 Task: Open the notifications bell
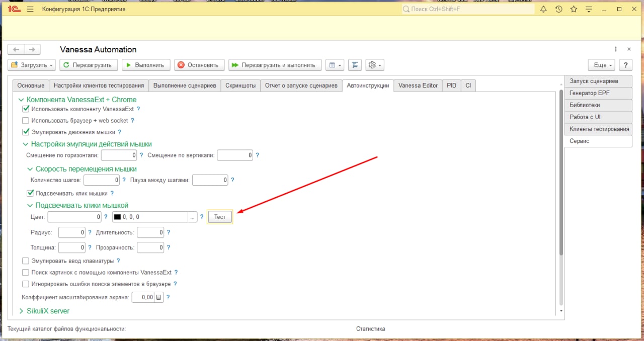point(543,9)
